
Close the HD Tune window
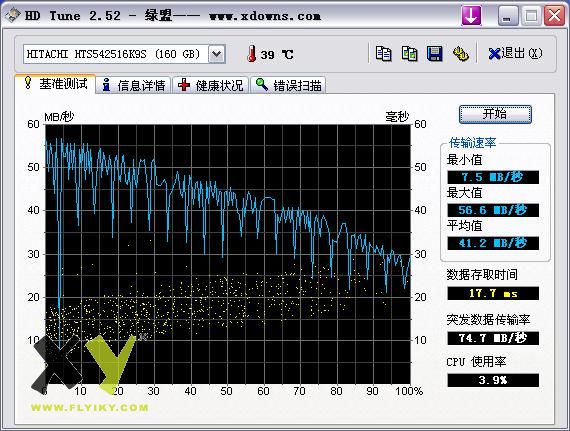pyautogui.click(x=554, y=16)
